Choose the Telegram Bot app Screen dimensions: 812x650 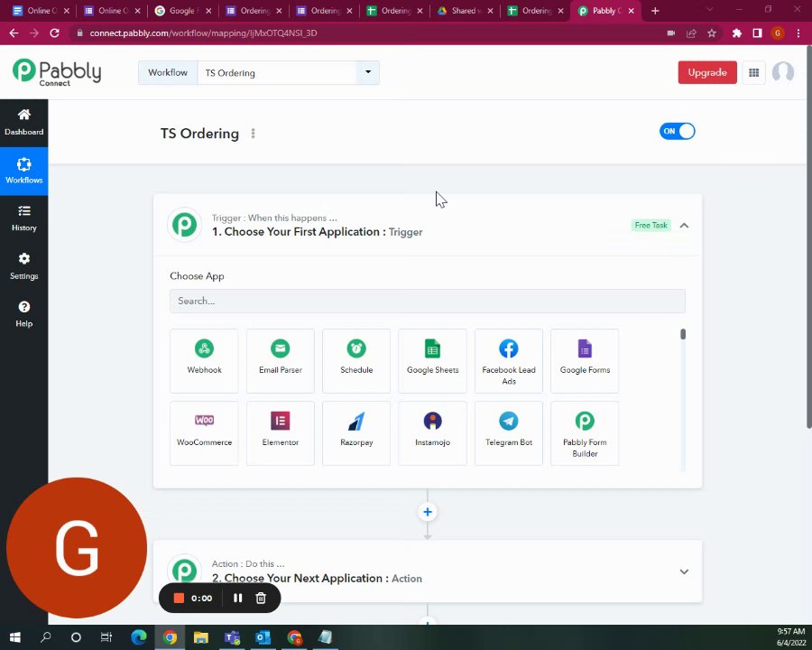(509, 433)
